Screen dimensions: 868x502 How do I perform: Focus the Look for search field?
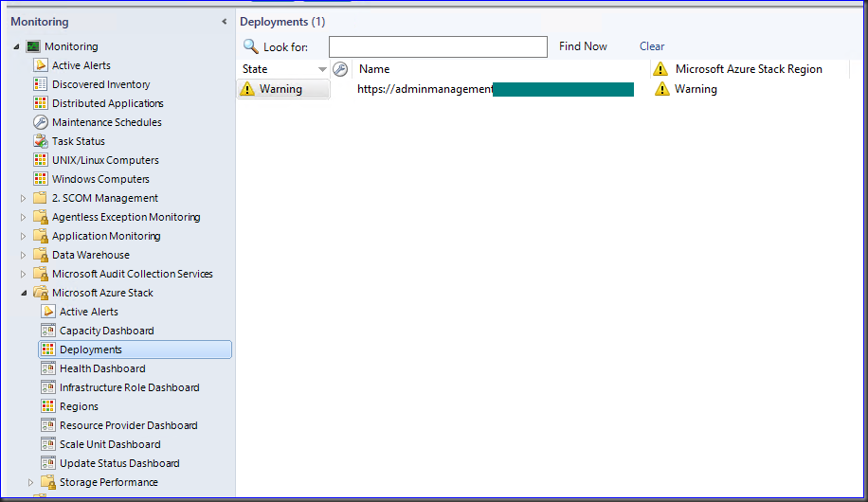pyautogui.click(x=438, y=46)
